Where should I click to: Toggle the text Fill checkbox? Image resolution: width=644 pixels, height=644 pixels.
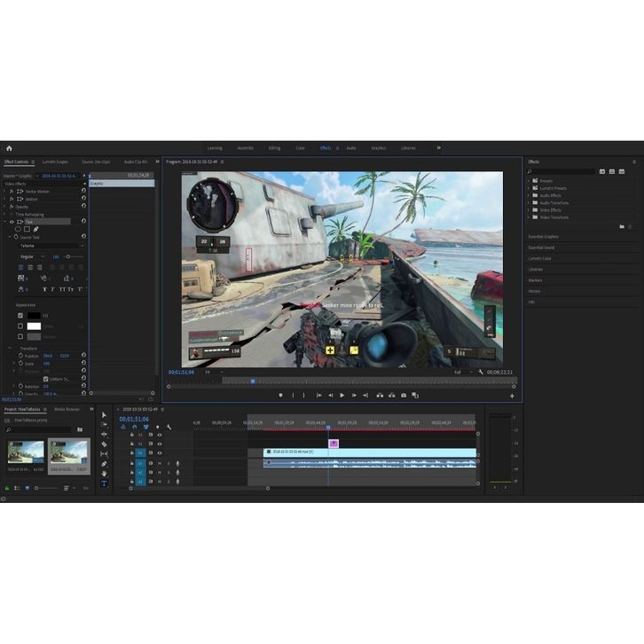20,315
